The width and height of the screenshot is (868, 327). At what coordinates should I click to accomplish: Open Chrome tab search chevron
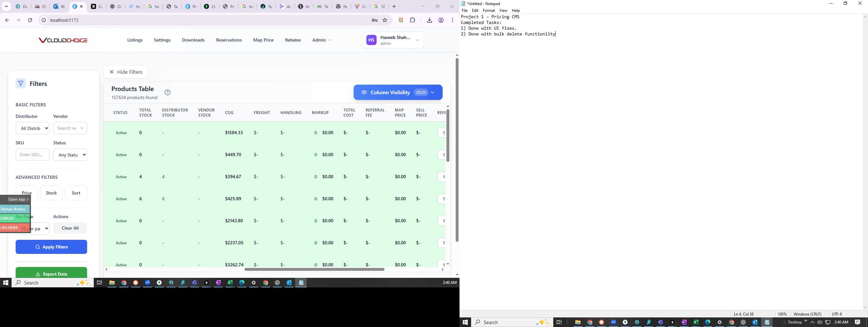(6, 6)
